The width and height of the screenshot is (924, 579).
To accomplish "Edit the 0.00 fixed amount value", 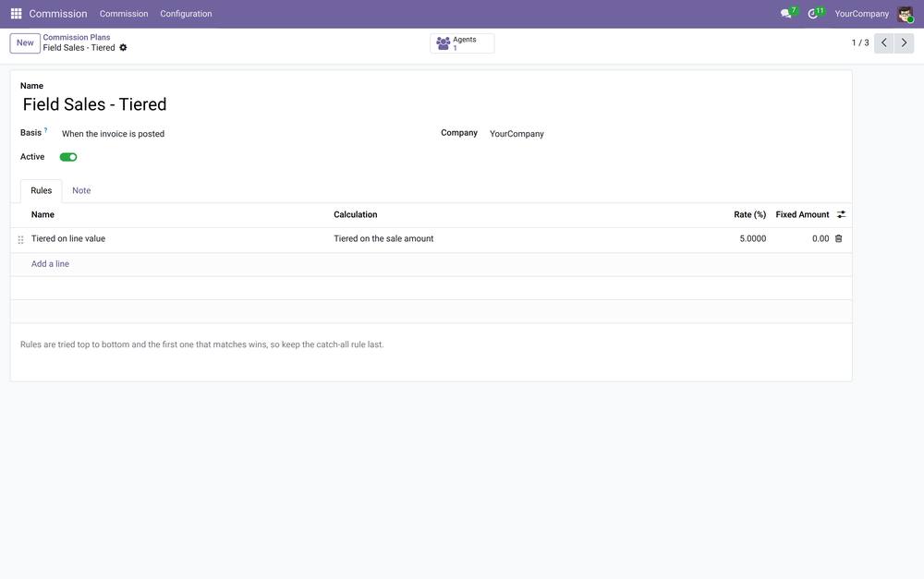I will tap(821, 238).
